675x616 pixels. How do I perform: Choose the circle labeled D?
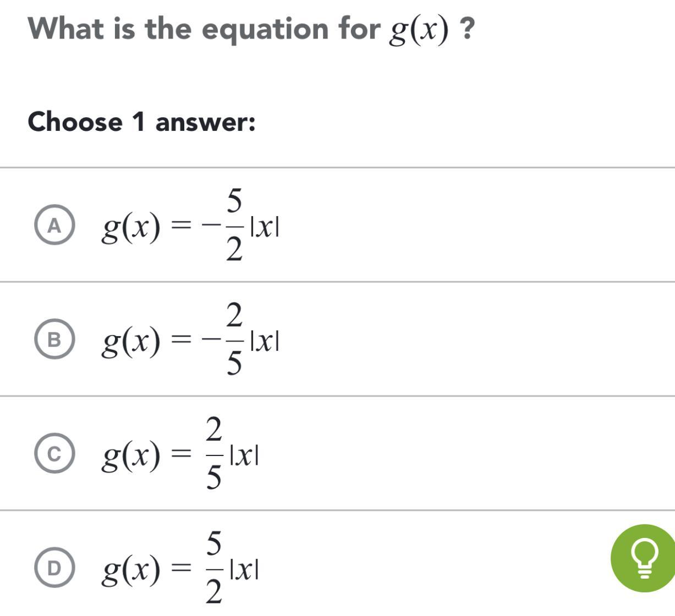coord(53,568)
